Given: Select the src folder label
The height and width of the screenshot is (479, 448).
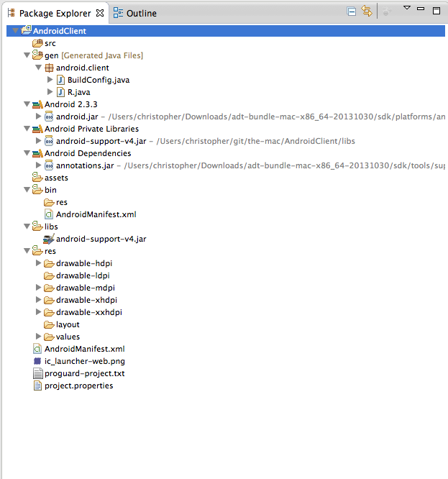Looking at the screenshot, I should [x=50, y=43].
